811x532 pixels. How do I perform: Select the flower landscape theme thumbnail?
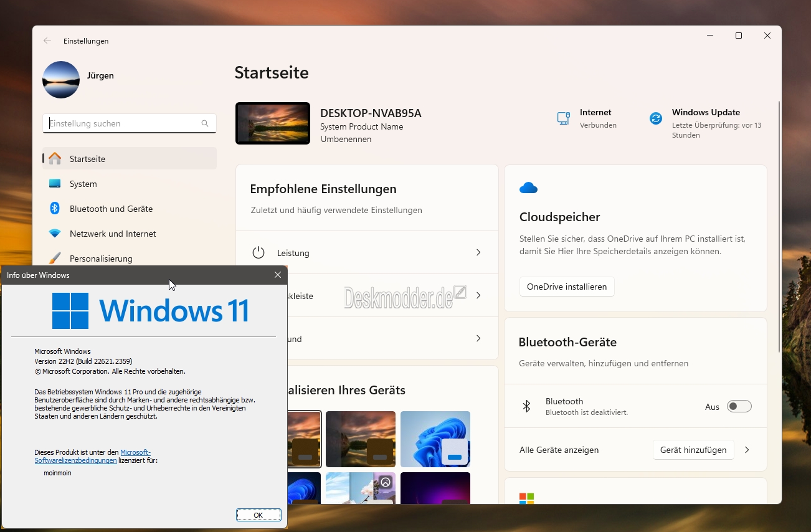pyautogui.click(x=361, y=488)
